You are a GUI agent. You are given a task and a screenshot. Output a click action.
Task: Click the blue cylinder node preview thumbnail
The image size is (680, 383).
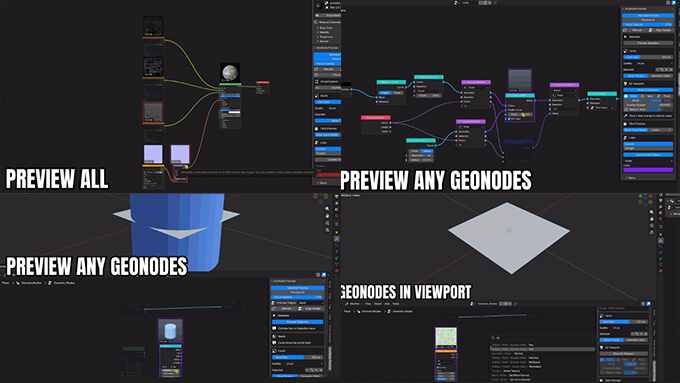pos(170,331)
